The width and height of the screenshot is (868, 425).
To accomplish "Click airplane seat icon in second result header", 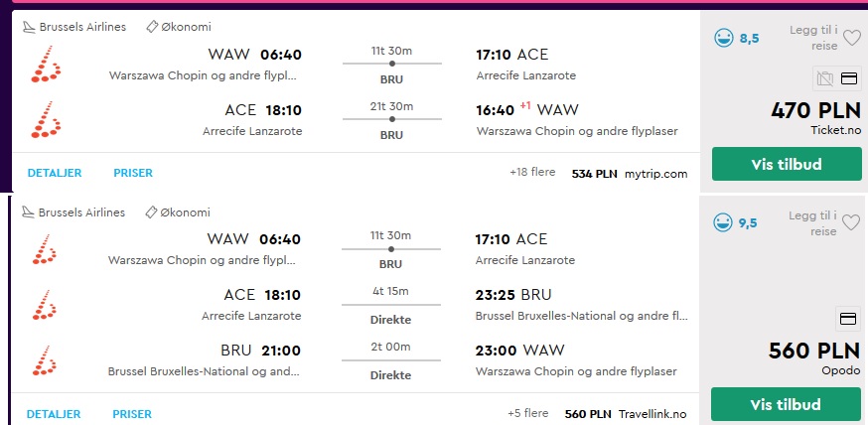I will click(28, 212).
